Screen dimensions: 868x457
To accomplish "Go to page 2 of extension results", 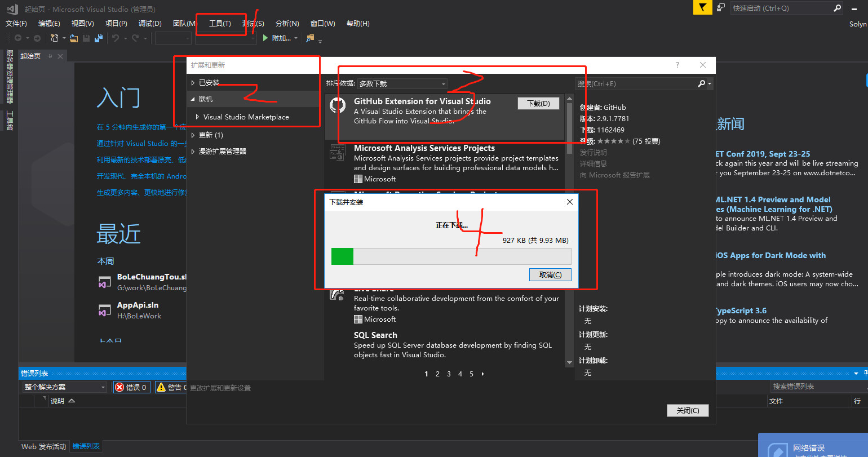I will (x=437, y=374).
